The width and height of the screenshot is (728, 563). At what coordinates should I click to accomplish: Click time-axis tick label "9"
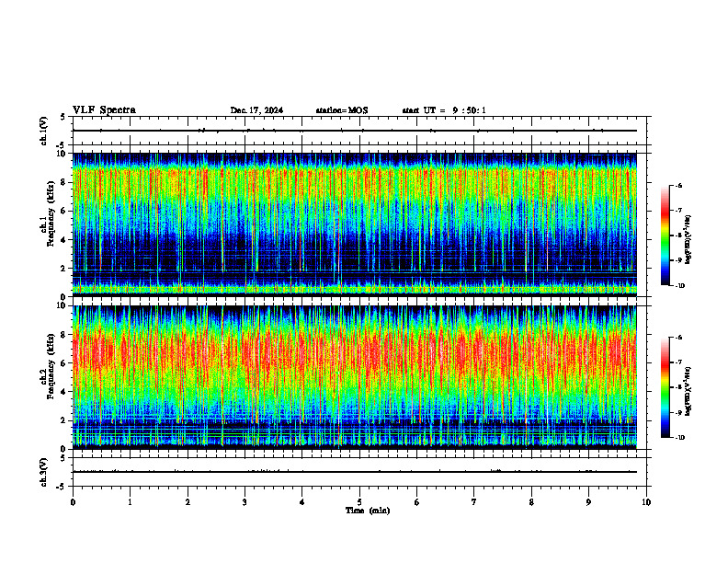[x=588, y=502]
